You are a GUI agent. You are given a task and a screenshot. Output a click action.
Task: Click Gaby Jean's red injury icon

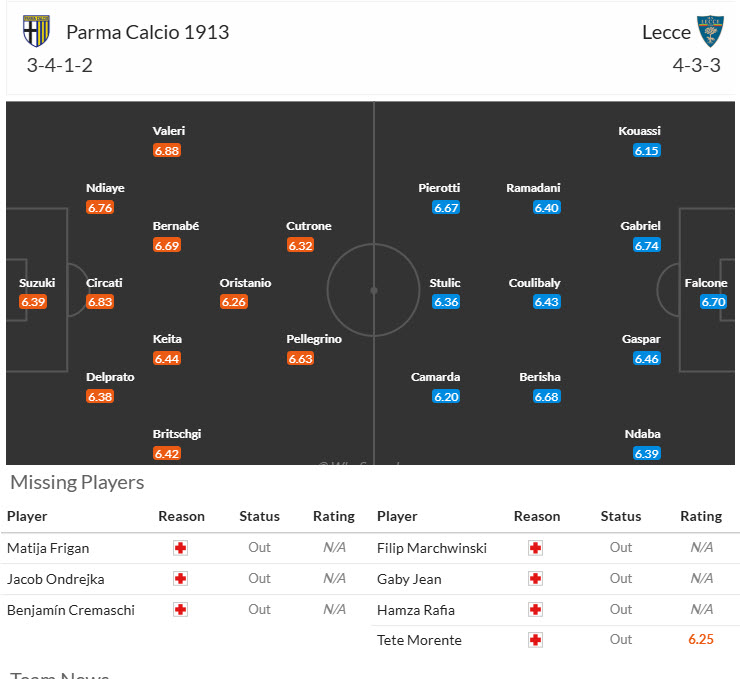[x=536, y=578]
